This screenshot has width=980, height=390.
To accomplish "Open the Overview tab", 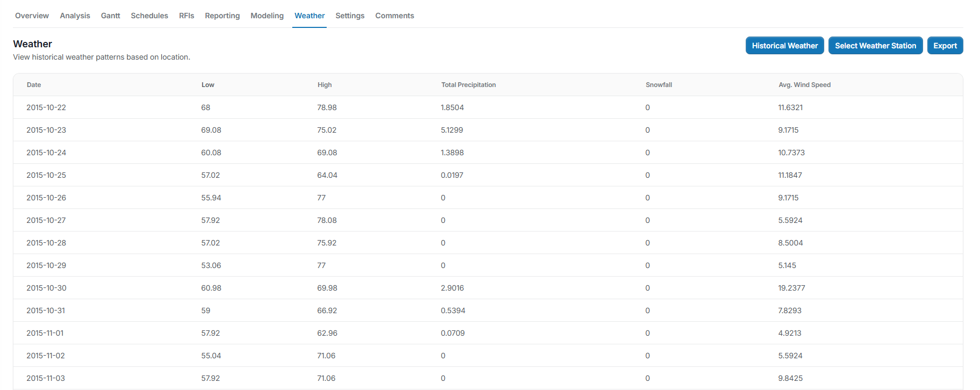I will pos(32,16).
